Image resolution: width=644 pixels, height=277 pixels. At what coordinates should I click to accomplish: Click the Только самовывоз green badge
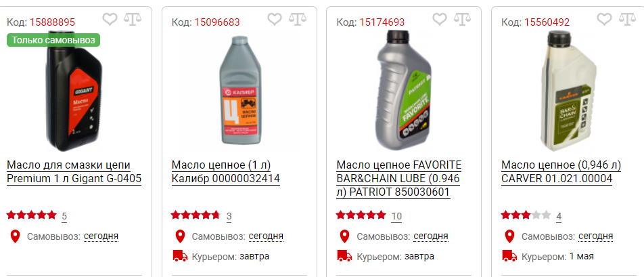[x=53, y=40]
